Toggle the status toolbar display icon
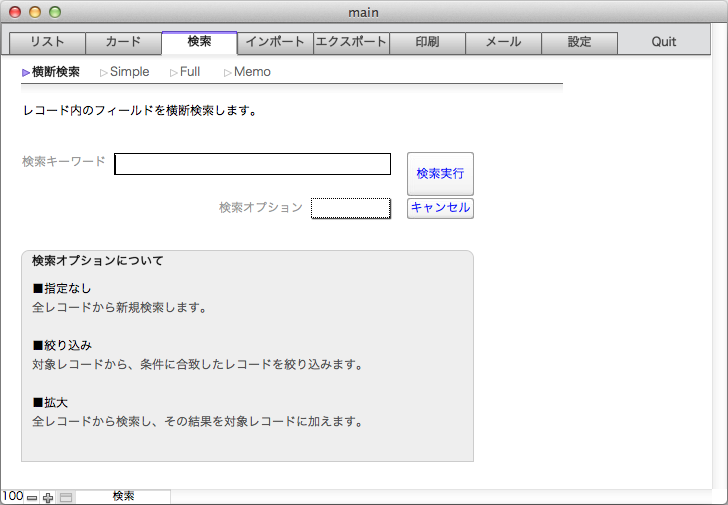Viewport: 728px width, 505px height. click(66, 497)
